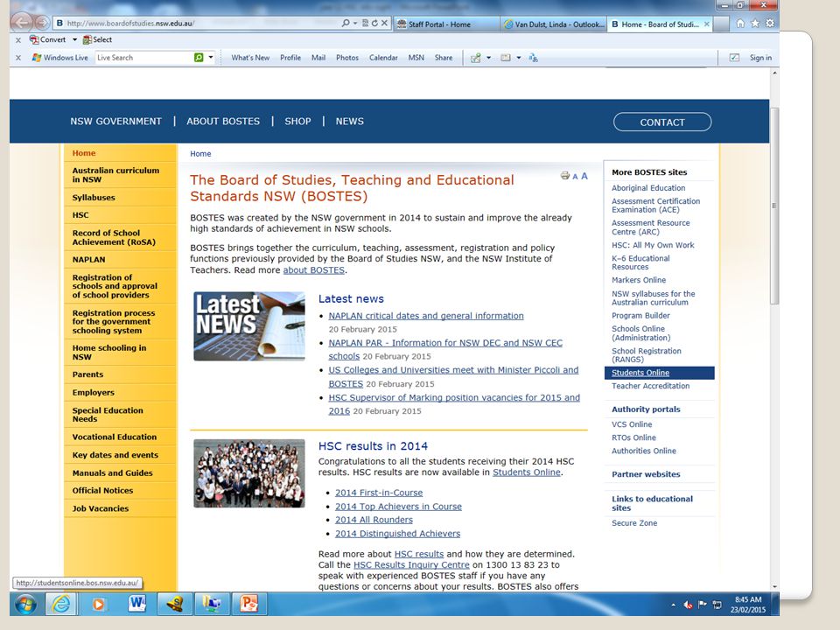Viewport: 840px width, 630px height.
Task: Open 2014 First-in-Course link
Action: point(379,493)
